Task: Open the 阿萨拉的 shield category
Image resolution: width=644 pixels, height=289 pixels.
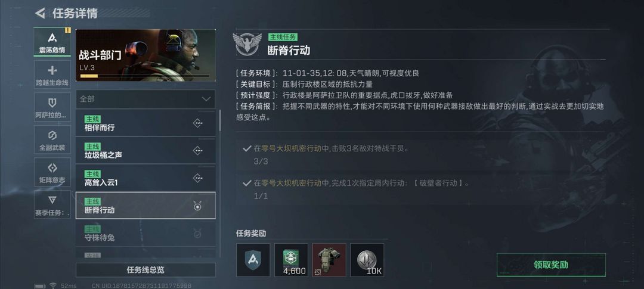Action: tap(52, 107)
